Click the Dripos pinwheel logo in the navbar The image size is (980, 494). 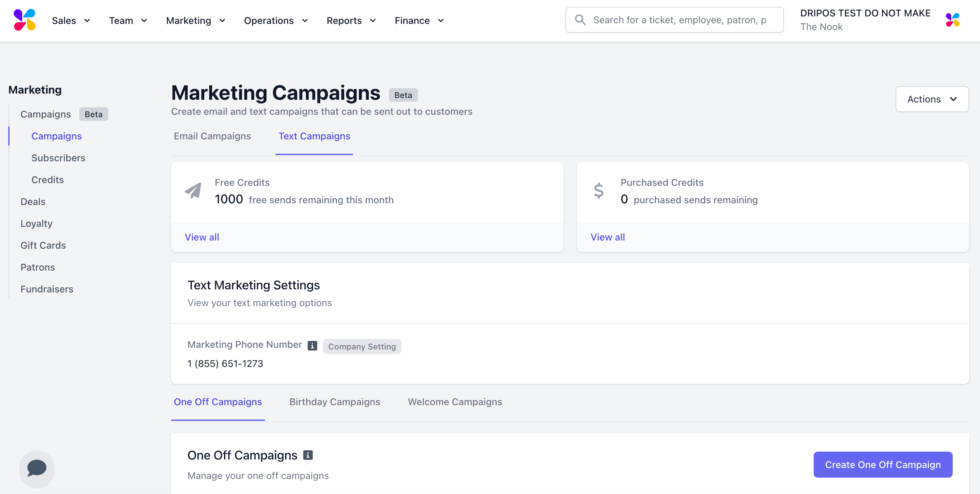coord(25,20)
